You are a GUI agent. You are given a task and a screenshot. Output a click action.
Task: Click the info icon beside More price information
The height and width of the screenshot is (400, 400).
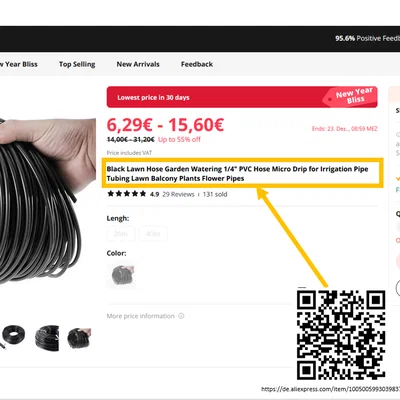click(181, 316)
